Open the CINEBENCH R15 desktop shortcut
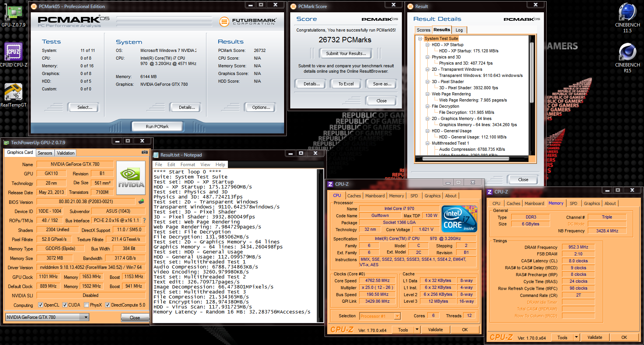 tap(627, 58)
